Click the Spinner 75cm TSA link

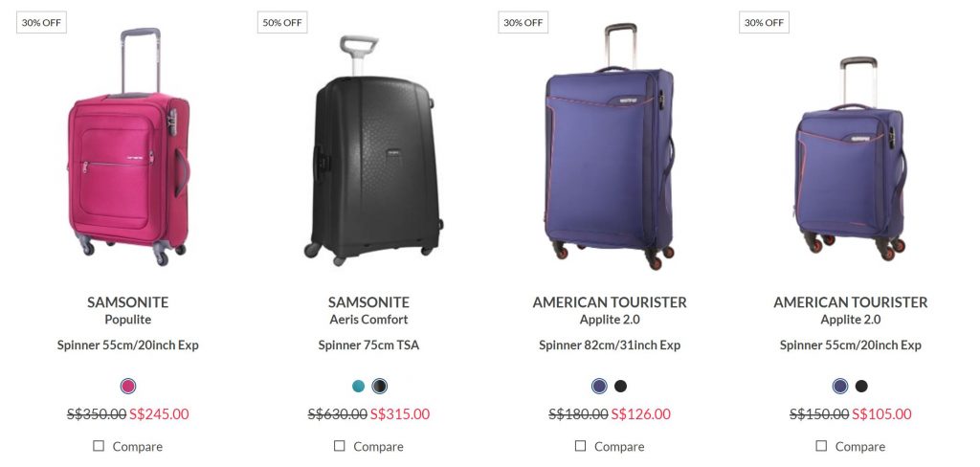(x=368, y=345)
